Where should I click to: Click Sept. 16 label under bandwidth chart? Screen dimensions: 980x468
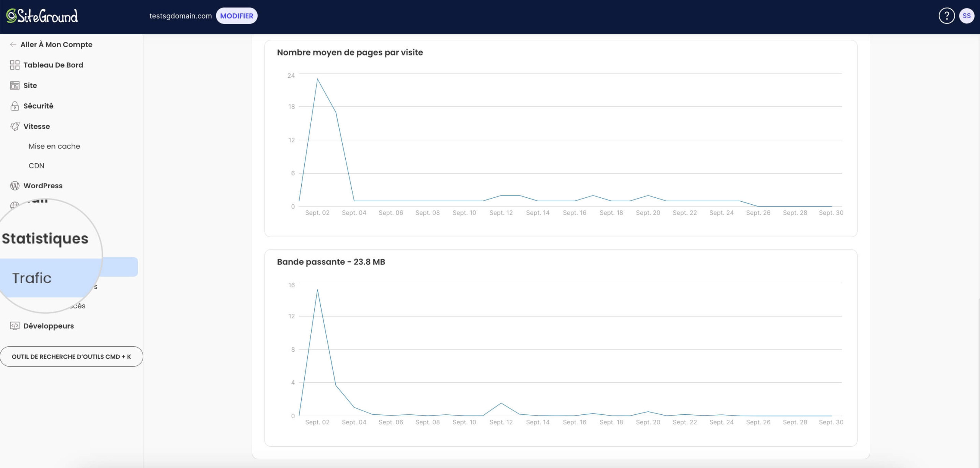click(x=574, y=422)
